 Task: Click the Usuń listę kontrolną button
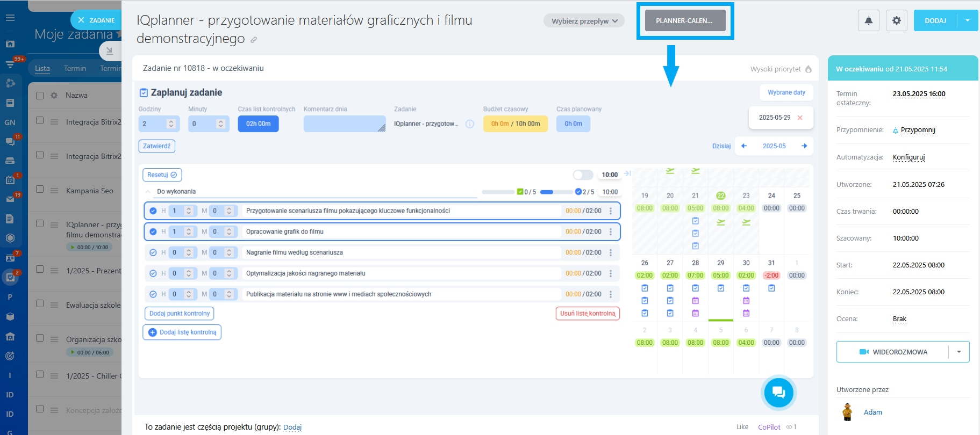tap(587, 314)
